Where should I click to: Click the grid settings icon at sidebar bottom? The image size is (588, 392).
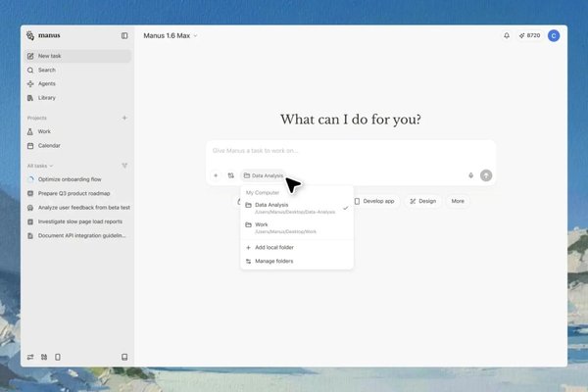tap(44, 357)
